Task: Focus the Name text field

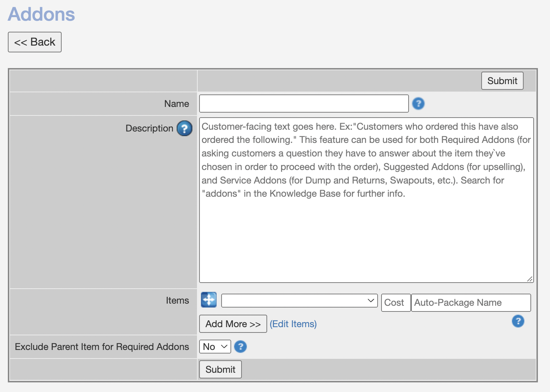Action: point(303,104)
